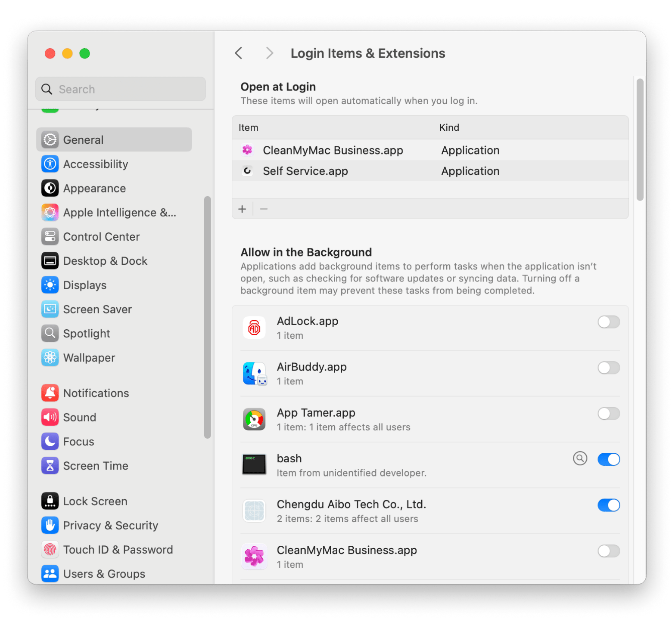672x625 pixels.
Task: Select the Sound speaker icon
Action: pyautogui.click(x=50, y=417)
